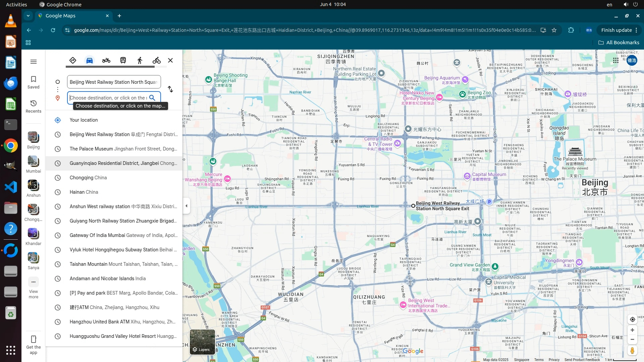644x362 pixels.
Task: Select the Motorcycle travel mode icon
Action: tap(106, 60)
